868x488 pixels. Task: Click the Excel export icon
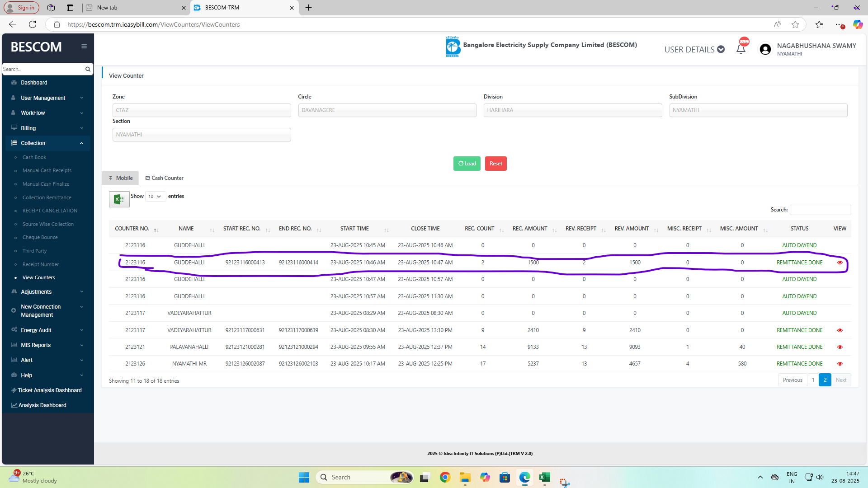[x=119, y=199]
